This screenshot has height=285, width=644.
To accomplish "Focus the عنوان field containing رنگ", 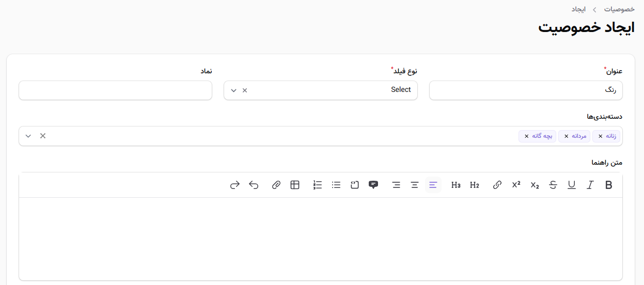I will (x=526, y=90).
